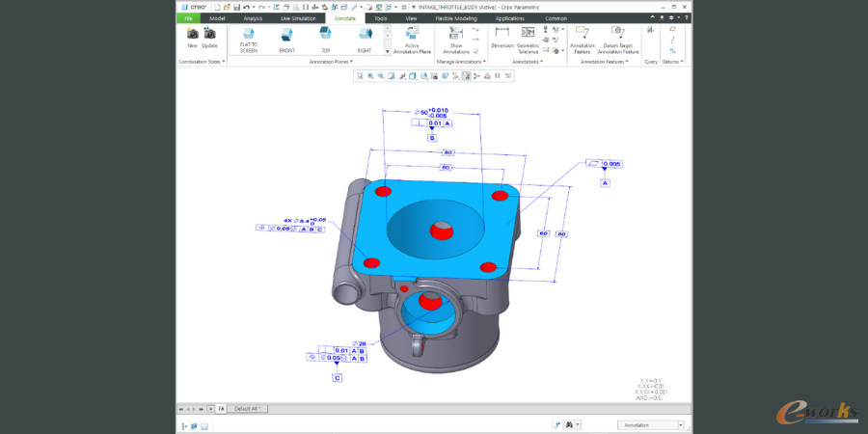Create a Dimension annotation
Screen dimensions: 868x434
coord(502,38)
